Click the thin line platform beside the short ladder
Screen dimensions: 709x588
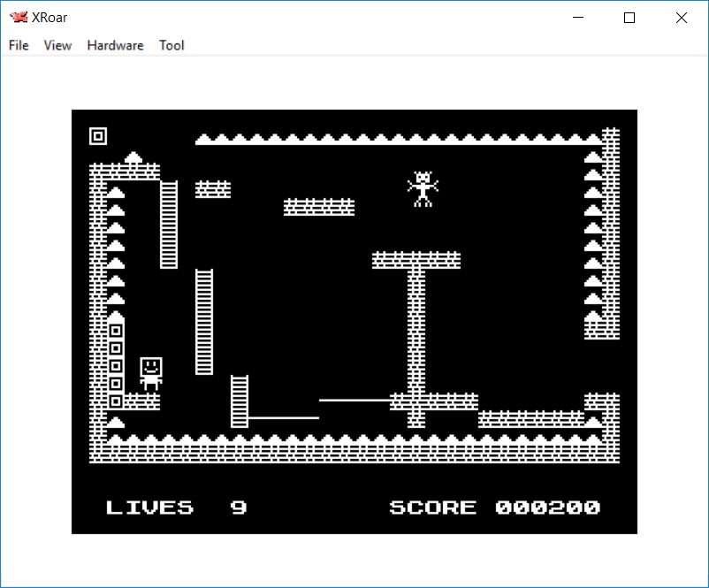pos(283,417)
